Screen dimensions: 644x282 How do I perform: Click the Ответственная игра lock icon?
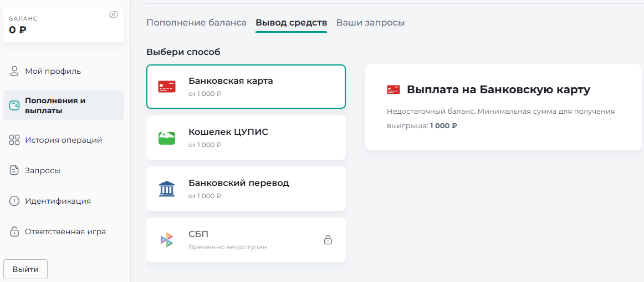[x=14, y=232]
